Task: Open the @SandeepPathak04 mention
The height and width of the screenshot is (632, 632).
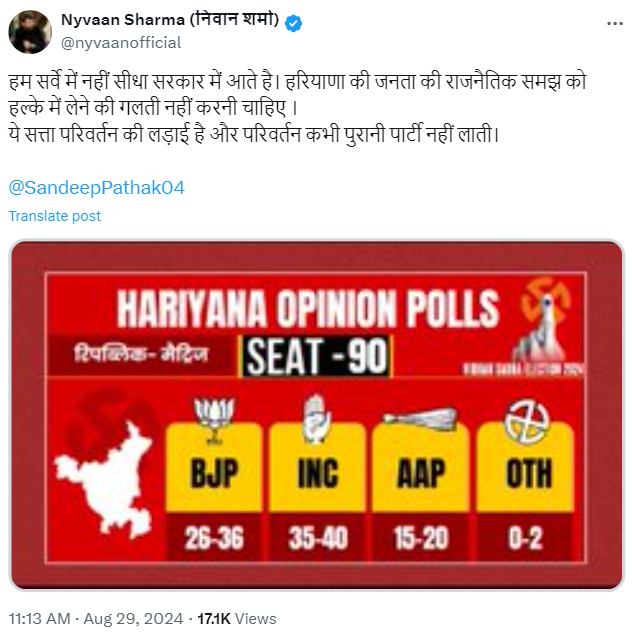Action: [x=96, y=188]
